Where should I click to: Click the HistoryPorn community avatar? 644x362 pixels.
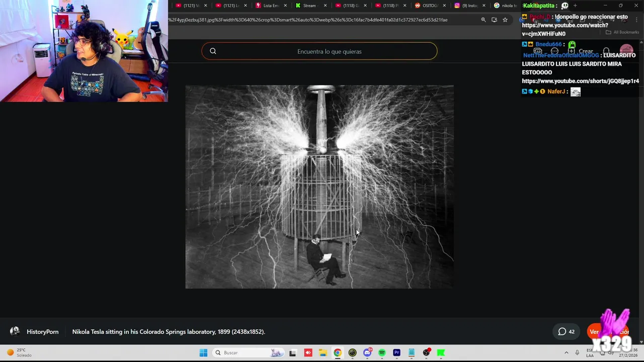click(15, 331)
